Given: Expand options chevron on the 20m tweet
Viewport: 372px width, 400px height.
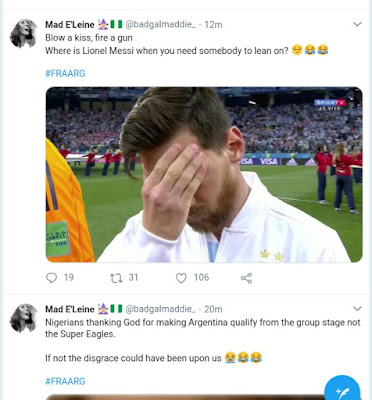Looking at the screenshot, I should click(357, 308).
